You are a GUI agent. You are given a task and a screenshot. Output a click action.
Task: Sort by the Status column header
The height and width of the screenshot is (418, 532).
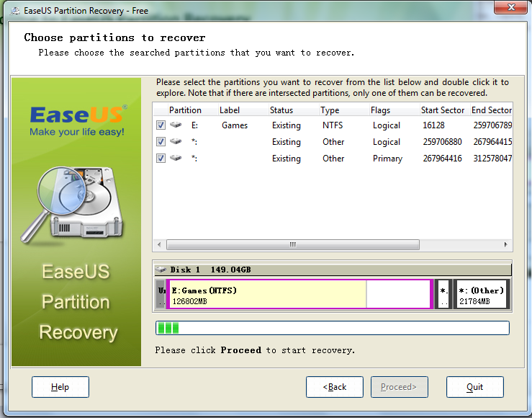pos(294,110)
